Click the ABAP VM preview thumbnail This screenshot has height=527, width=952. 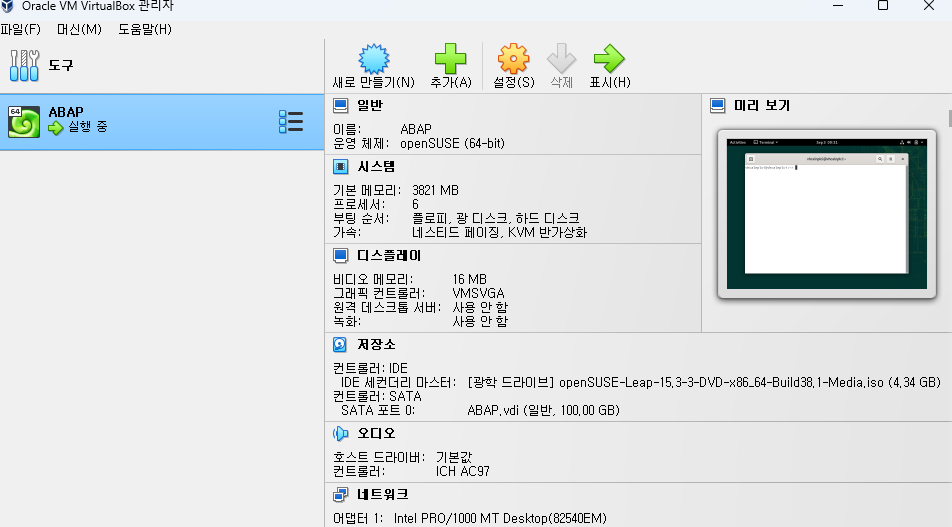click(827, 214)
